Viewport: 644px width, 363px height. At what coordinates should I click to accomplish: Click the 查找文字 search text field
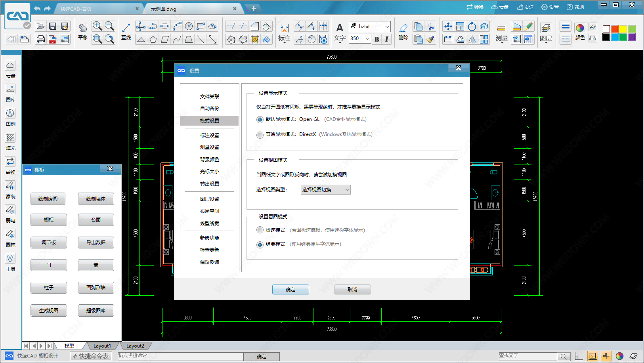coord(527,356)
